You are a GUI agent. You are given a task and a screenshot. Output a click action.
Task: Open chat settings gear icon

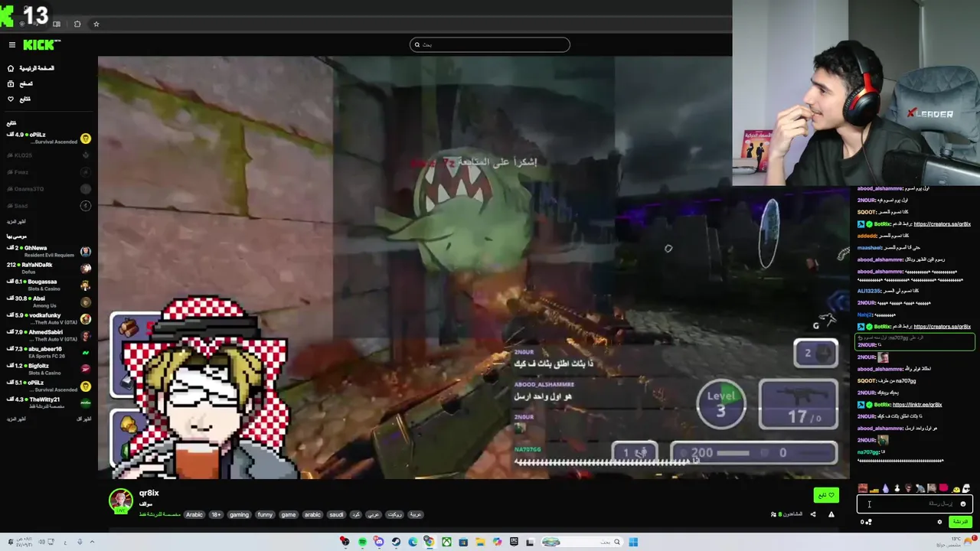click(x=939, y=521)
